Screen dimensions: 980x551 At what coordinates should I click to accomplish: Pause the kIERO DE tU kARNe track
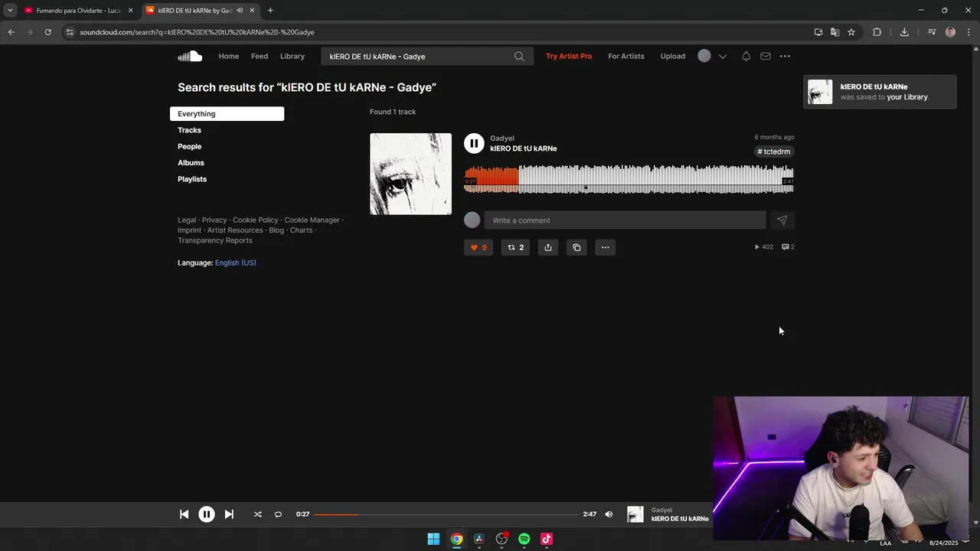(x=474, y=143)
